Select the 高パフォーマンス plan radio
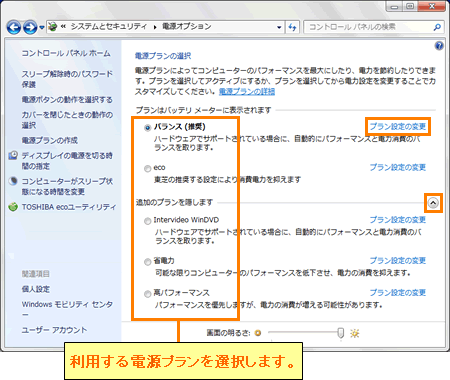Viewport: 450px width, 380px height. [147, 294]
